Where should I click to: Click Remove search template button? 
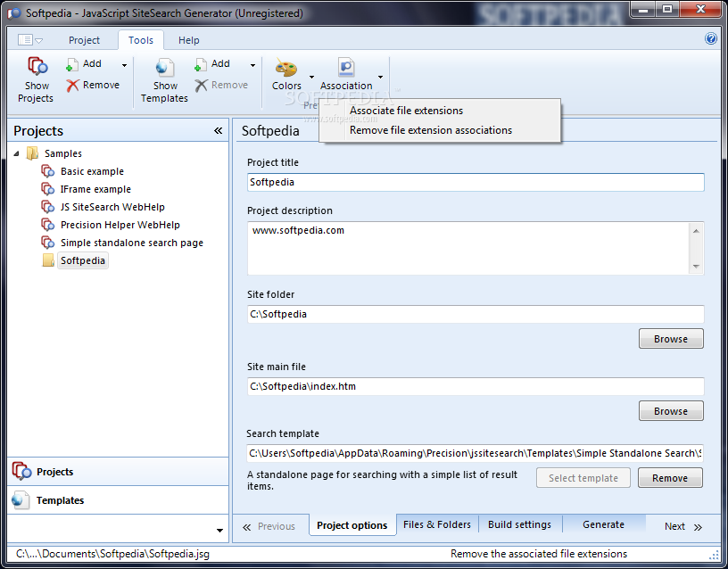coord(670,478)
